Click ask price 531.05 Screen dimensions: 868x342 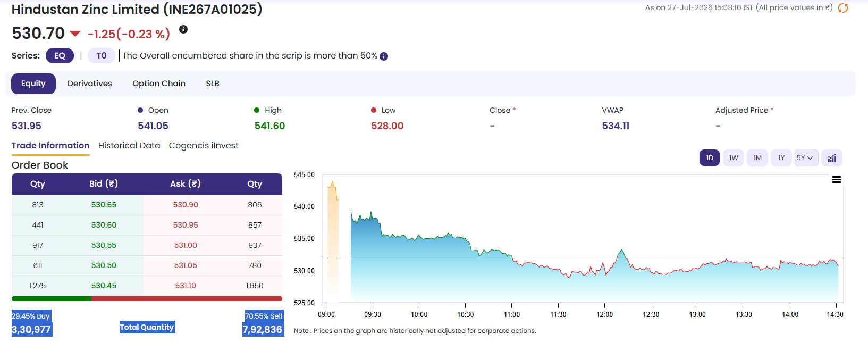(186, 265)
